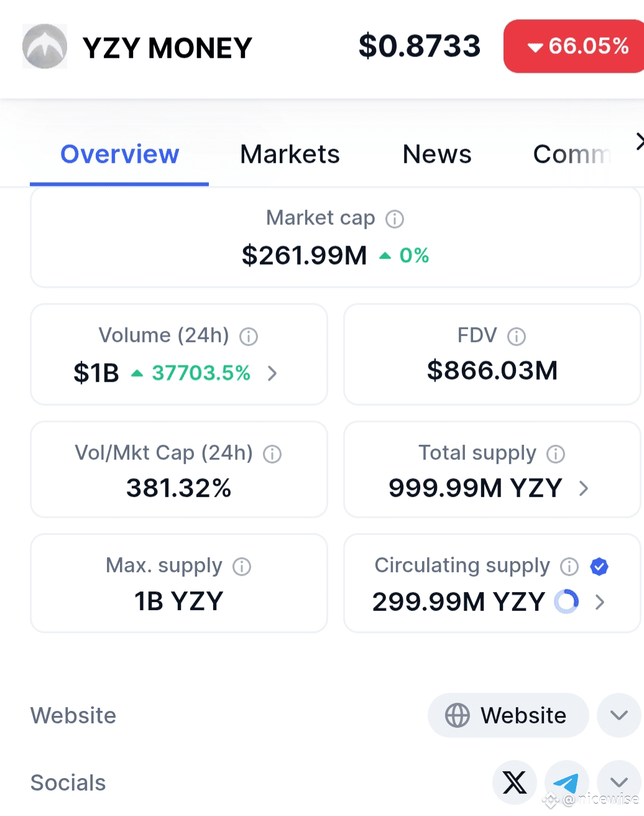
Task: Open Volume (24h) details arrow
Action: (272, 373)
